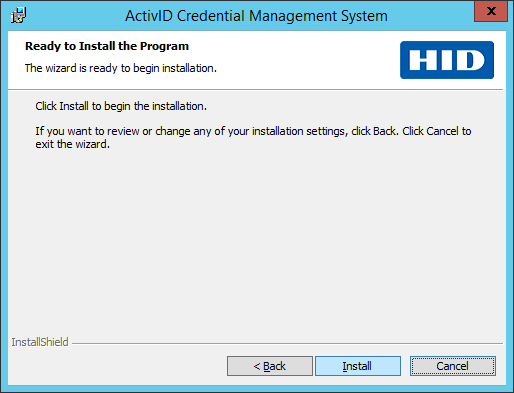
Task: Open the installer system menu icon
Action: (x=18, y=15)
